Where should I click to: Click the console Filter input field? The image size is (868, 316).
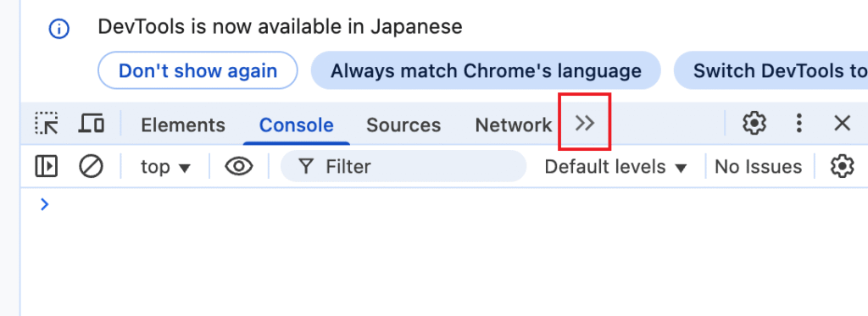point(403,166)
